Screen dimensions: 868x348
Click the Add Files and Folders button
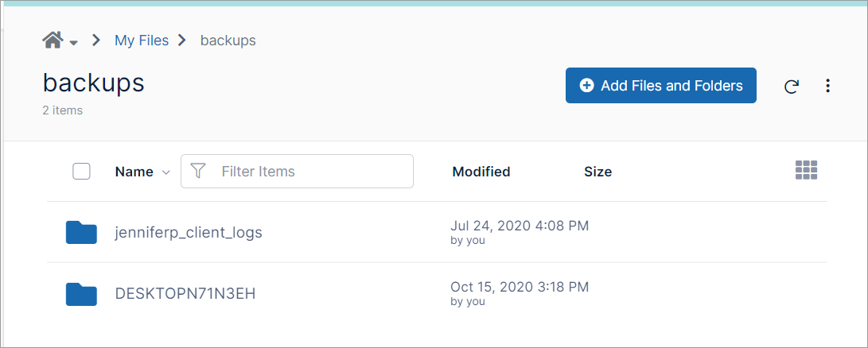point(660,86)
